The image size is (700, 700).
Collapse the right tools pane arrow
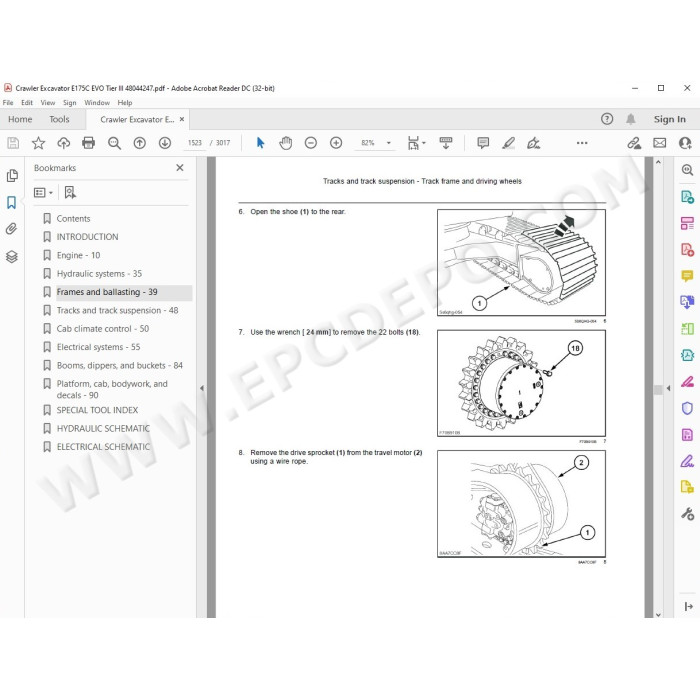668,388
